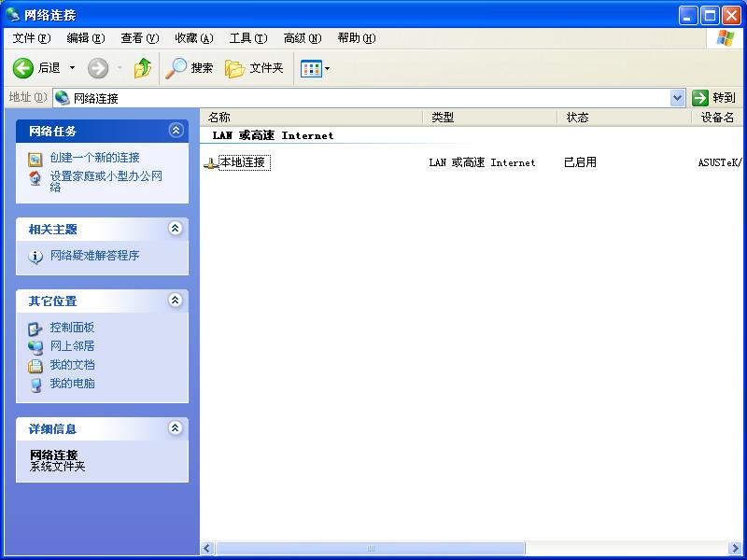
Task: Click the Views icon in toolbar
Action: (x=311, y=68)
